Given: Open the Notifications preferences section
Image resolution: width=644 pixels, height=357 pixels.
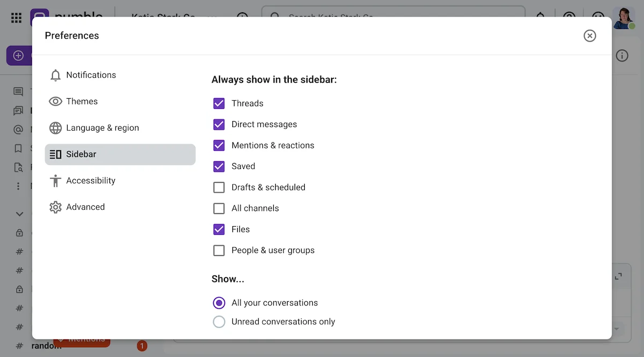Looking at the screenshot, I should pyautogui.click(x=91, y=75).
